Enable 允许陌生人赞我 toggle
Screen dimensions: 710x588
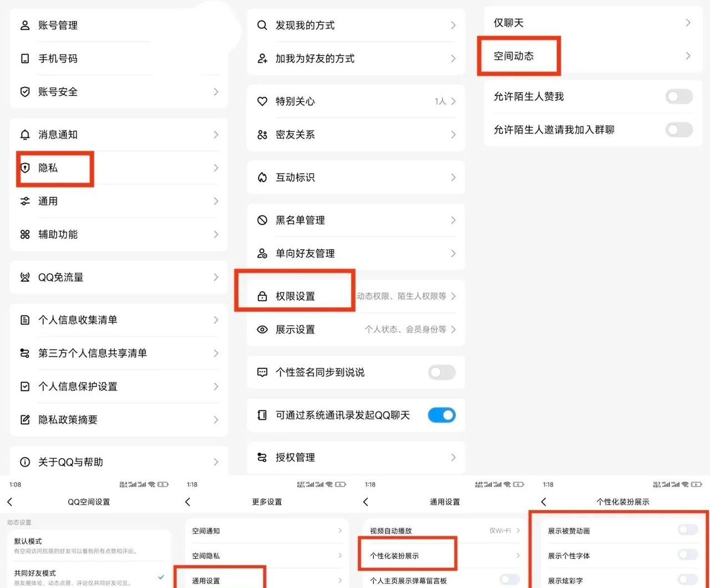click(x=678, y=96)
